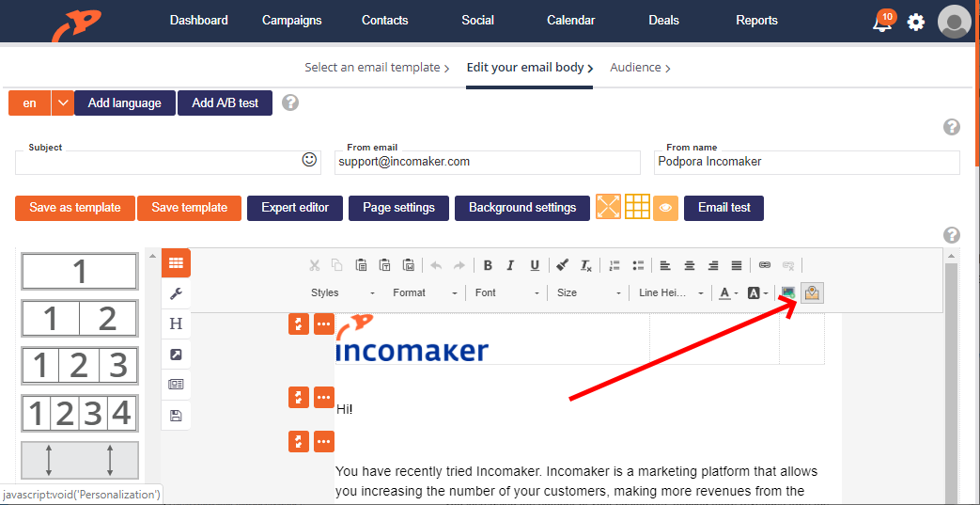This screenshot has height=505, width=980.
Task: Open Campaigns menu
Action: click(292, 21)
